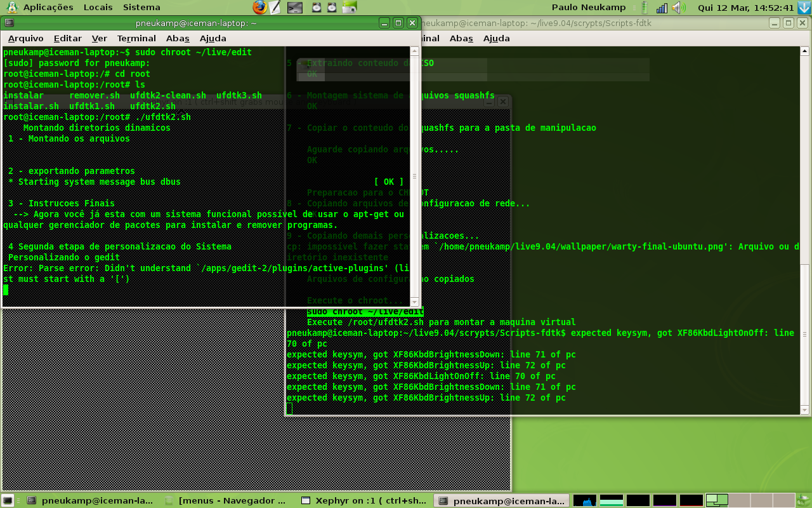The height and width of the screenshot is (508, 812).
Task: Select the first workspace in switcher
Action: tap(717, 500)
